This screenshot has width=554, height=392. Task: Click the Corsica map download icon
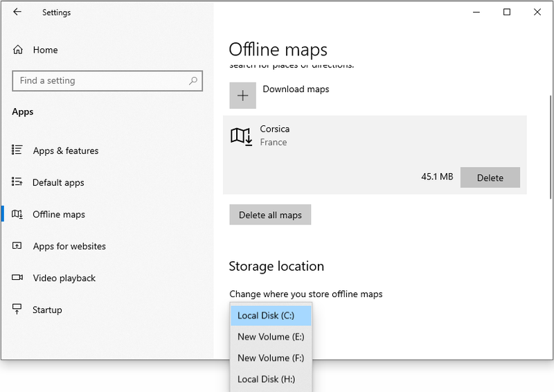(x=242, y=136)
